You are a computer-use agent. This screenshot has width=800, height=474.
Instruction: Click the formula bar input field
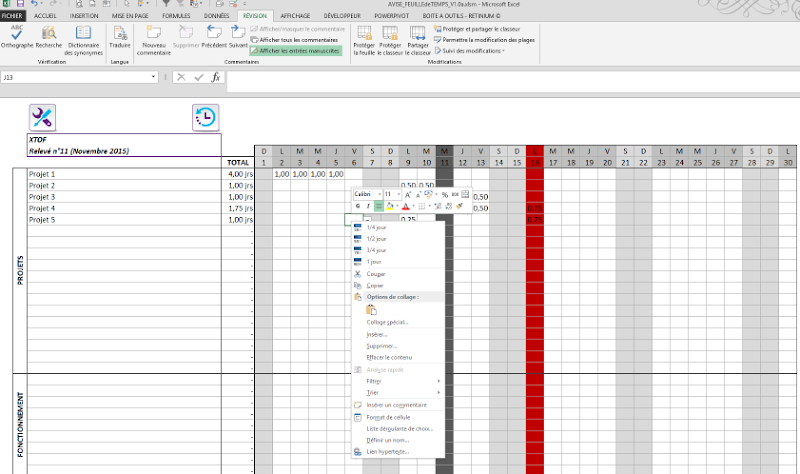pyautogui.click(x=500, y=77)
